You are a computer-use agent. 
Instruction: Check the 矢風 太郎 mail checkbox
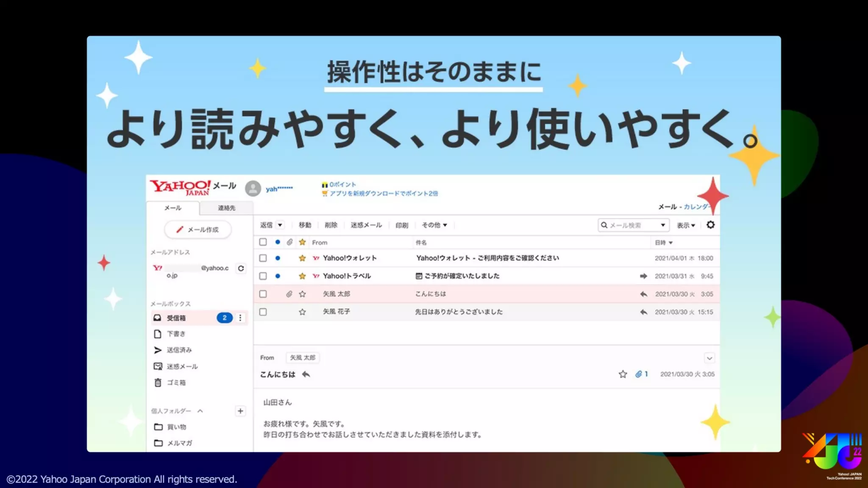(x=263, y=294)
